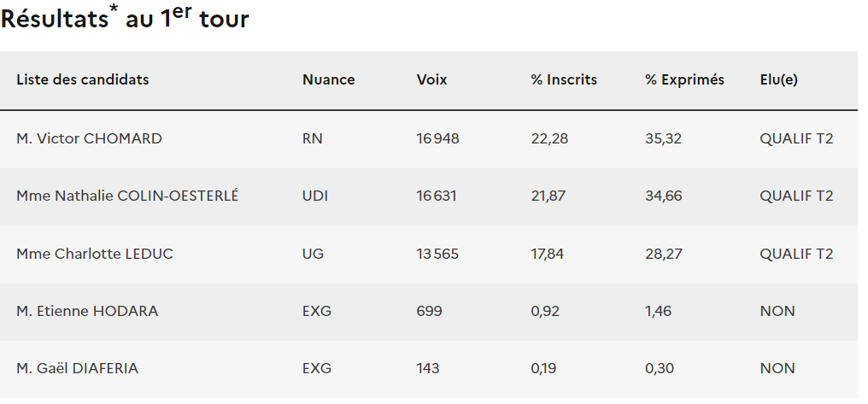868x404 pixels.
Task: Click the Résultats au 1er tour heading
Action: click(125, 19)
